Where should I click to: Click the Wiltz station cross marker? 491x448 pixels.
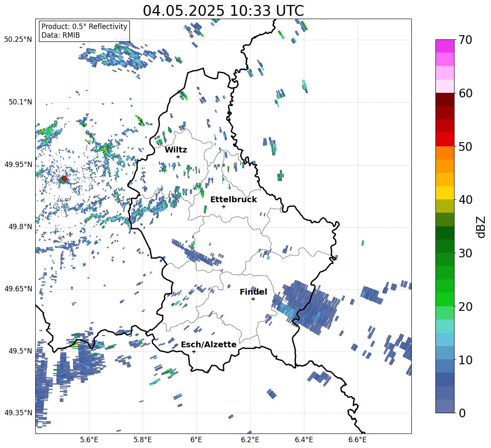[x=178, y=157]
